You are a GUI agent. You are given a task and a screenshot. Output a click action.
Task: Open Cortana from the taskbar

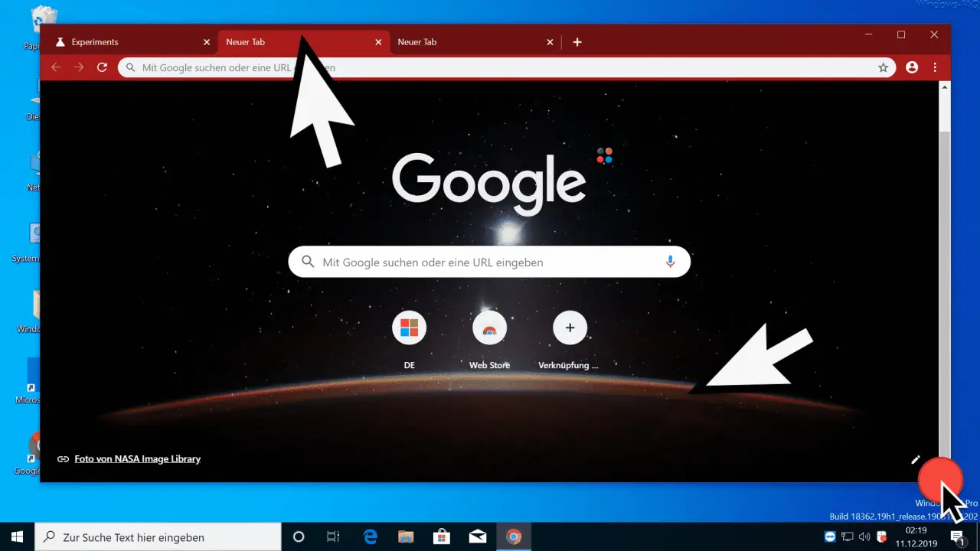click(299, 537)
